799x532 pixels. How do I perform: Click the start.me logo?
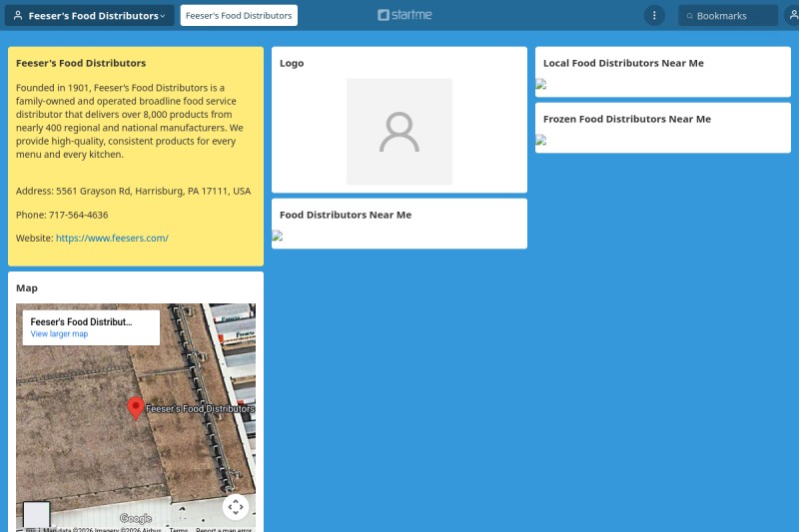(x=404, y=15)
